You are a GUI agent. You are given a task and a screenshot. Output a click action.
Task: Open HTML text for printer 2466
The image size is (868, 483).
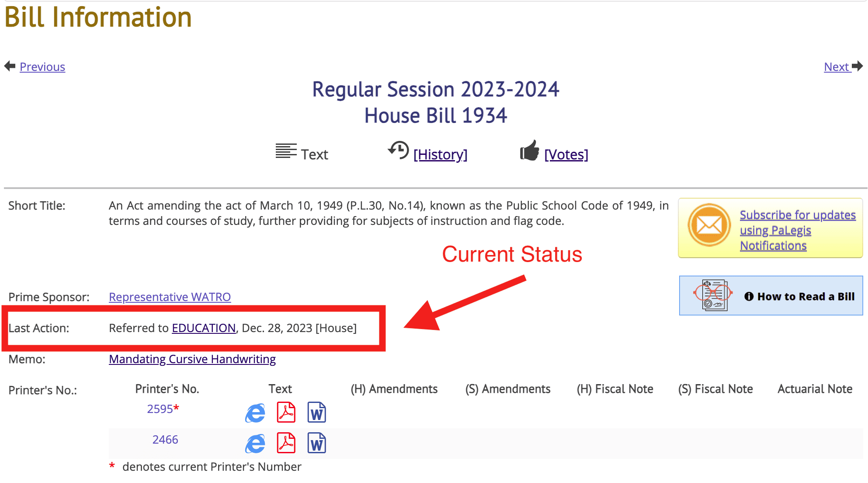255,444
